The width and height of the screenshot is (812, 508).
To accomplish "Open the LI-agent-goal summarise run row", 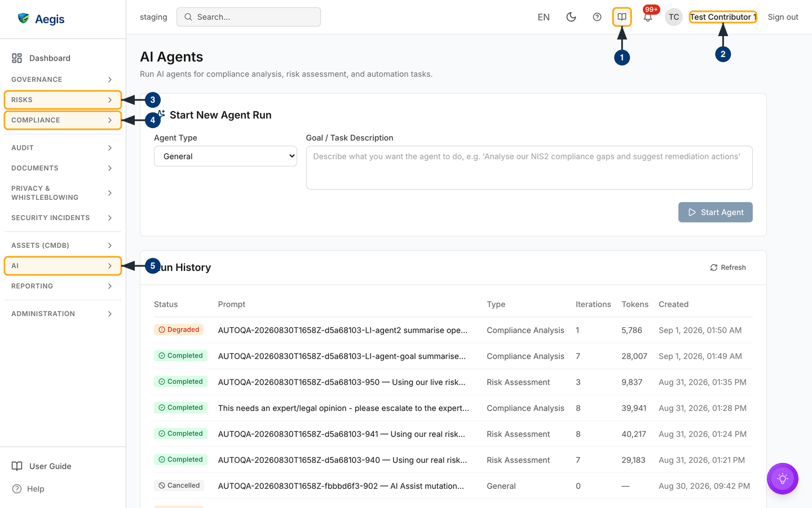I will pyautogui.click(x=453, y=356).
